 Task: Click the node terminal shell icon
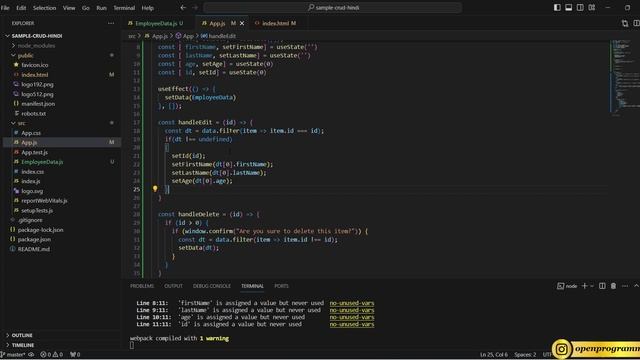tap(560, 286)
